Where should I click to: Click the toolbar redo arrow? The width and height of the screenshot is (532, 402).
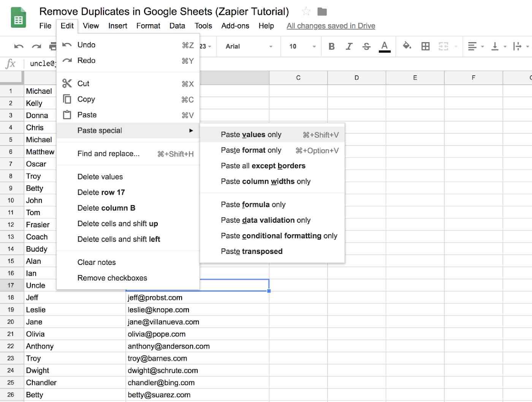pos(36,46)
